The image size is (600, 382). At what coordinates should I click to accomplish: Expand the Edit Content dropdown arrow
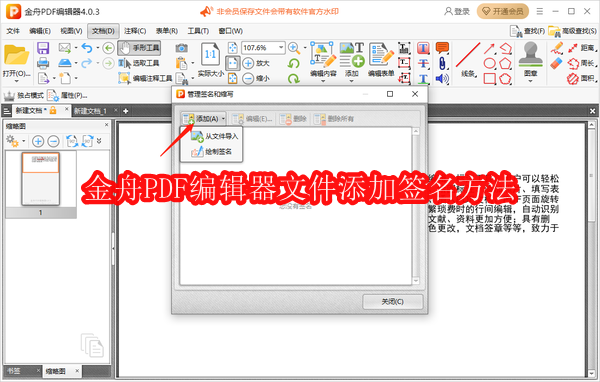(x=323, y=81)
